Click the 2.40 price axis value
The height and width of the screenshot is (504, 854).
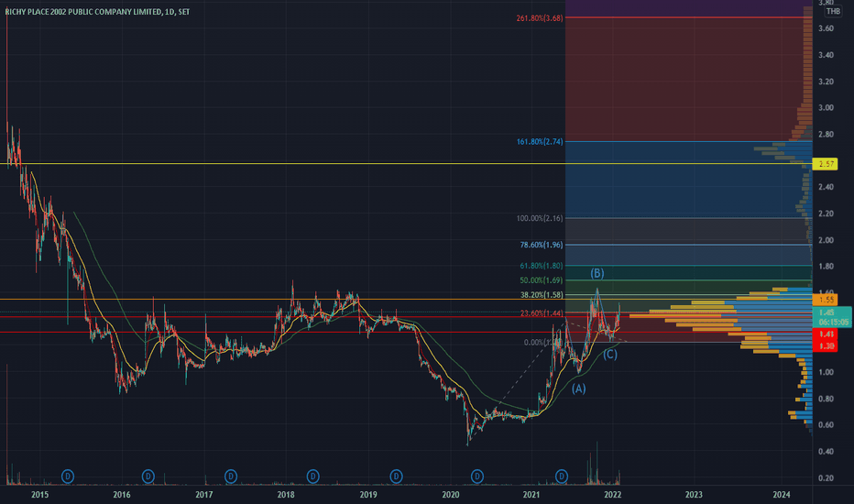[826, 188]
